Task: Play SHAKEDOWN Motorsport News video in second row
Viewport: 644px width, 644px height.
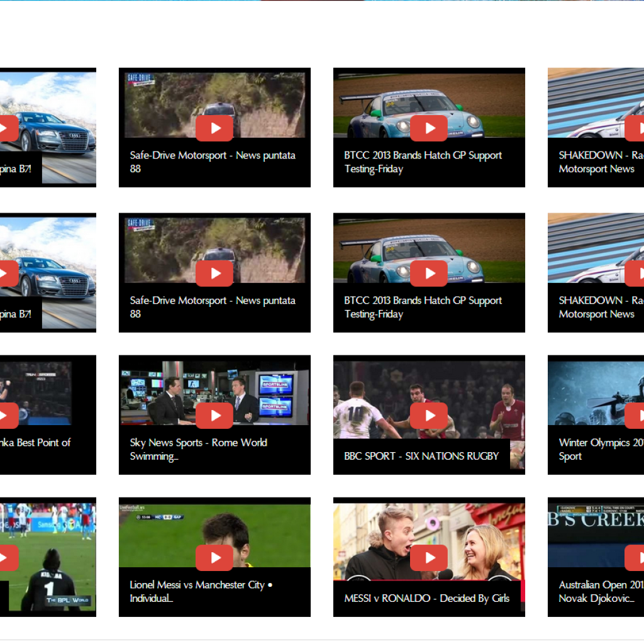Action: 634,274
